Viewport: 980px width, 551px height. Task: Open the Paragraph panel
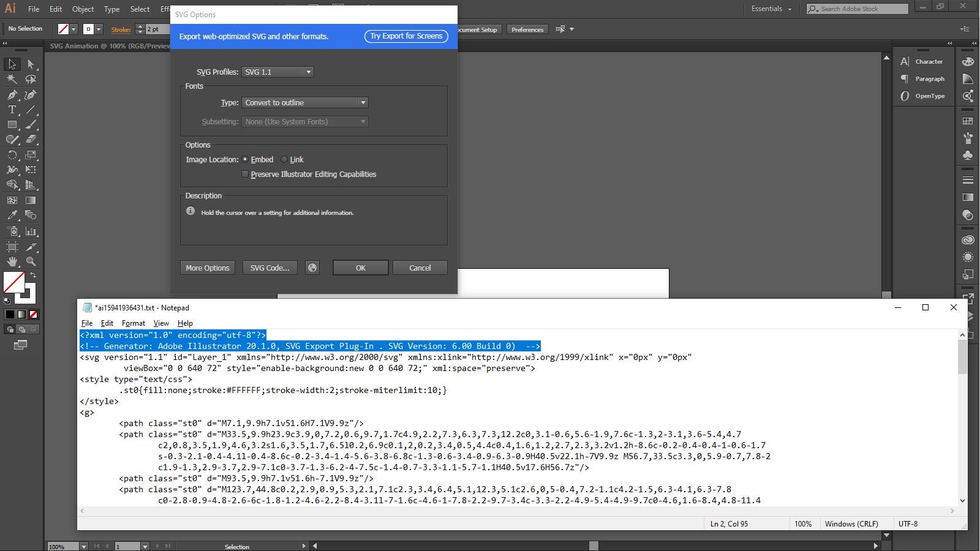pos(922,79)
